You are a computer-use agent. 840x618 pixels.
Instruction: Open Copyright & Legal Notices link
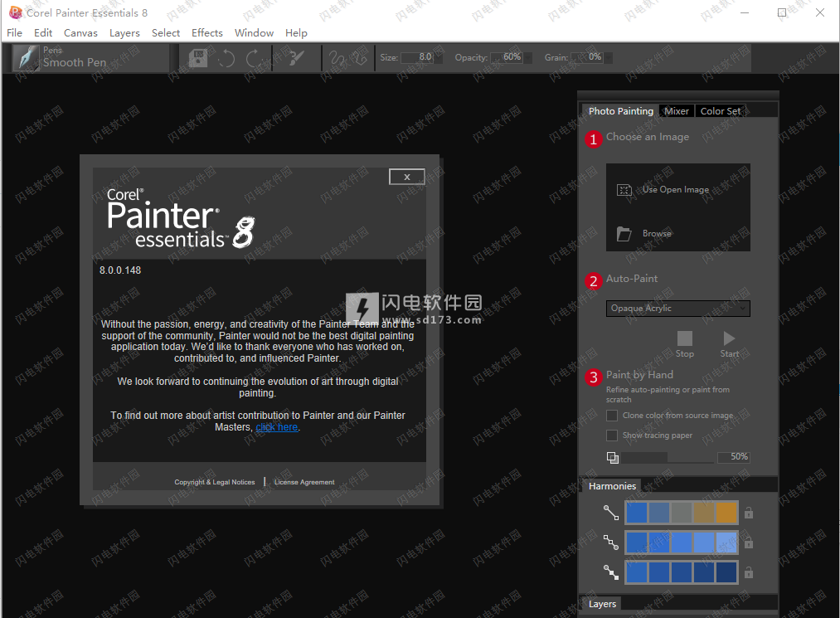point(214,483)
